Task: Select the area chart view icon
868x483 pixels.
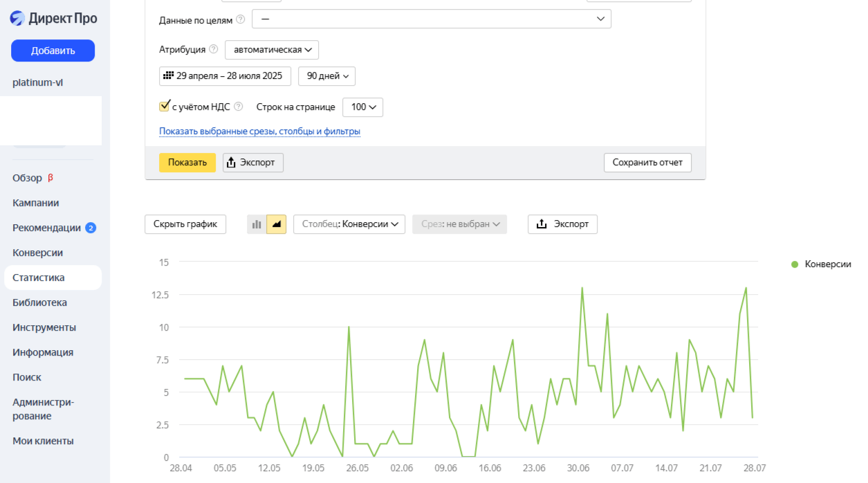Action: [277, 224]
